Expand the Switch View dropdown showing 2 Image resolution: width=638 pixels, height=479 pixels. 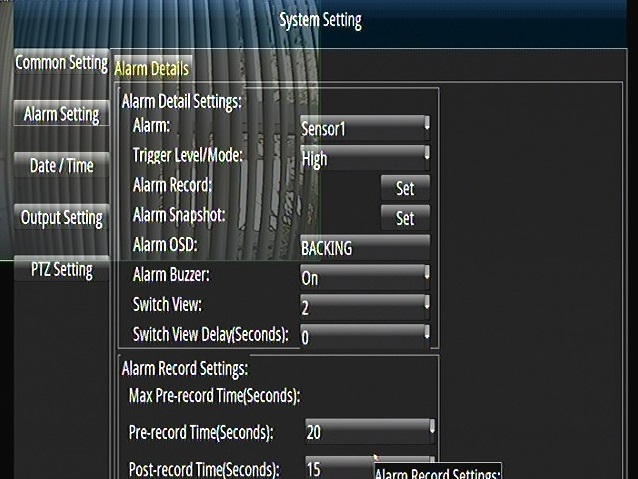[x=365, y=307]
